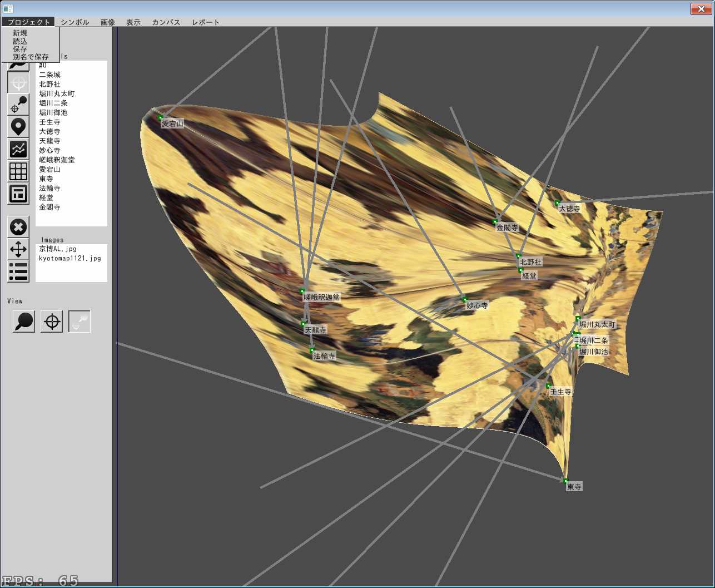715x588 pixels.
Task: Select 京博AL.jpg in the Images list
Action: tap(58, 249)
